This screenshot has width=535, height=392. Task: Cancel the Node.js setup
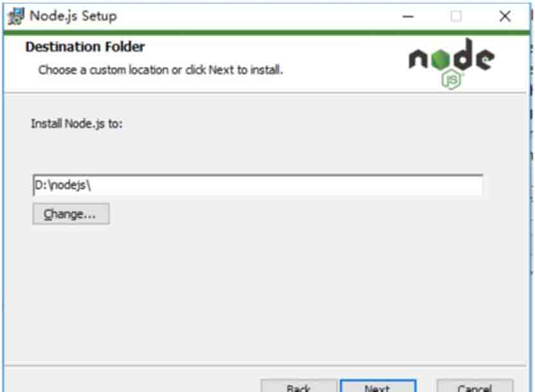[x=475, y=386]
